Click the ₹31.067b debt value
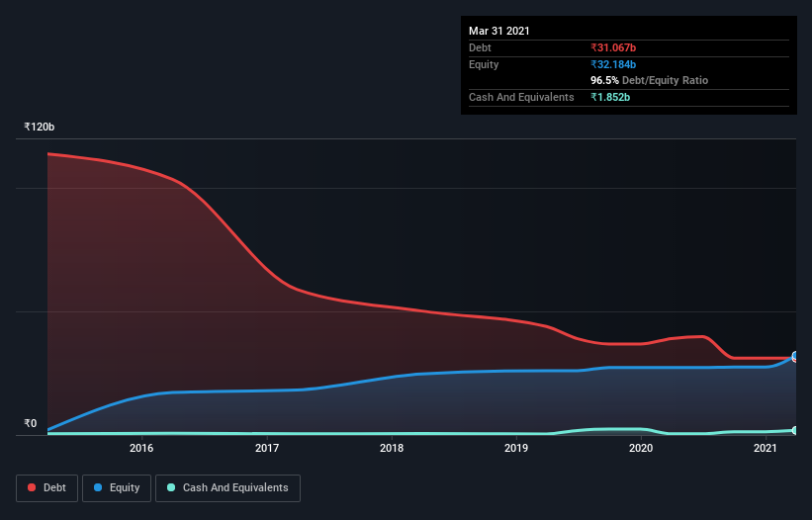The image size is (812, 520). coord(613,47)
